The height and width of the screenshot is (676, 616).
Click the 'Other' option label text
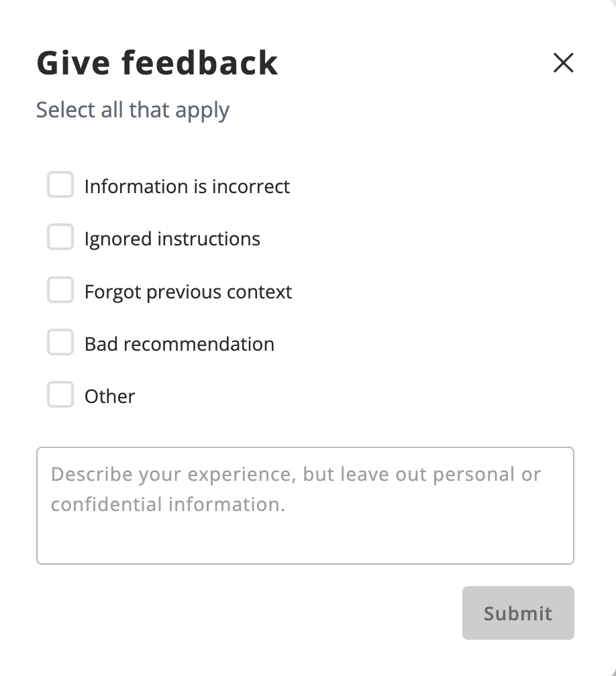109,396
